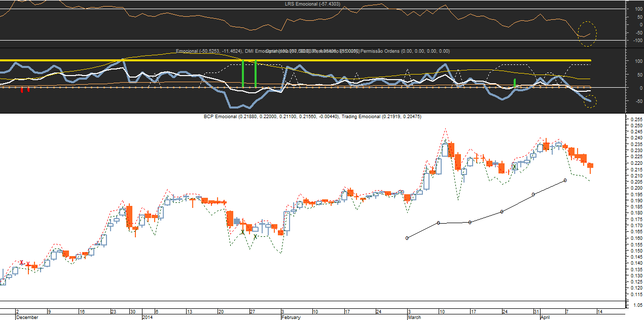Jump to the December label on the date axis

click(x=26, y=317)
